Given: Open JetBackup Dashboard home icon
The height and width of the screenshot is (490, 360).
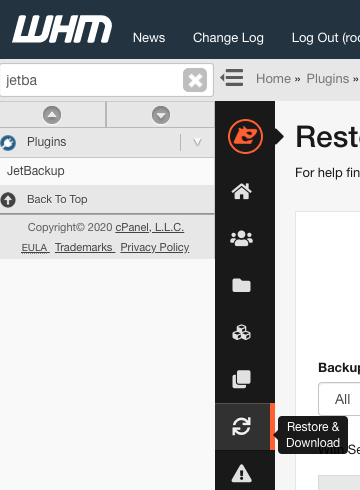Looking at the screenshot, I should click(x=242, y=191).
